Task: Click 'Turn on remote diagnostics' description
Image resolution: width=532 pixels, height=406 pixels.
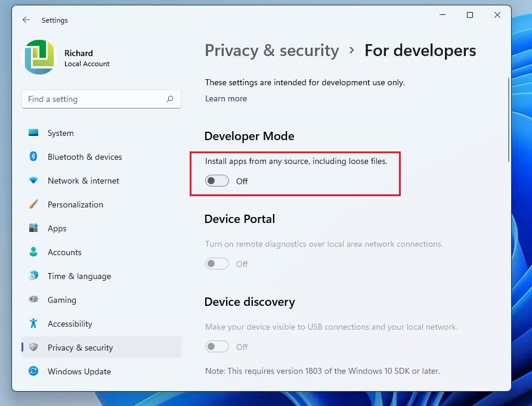Action: pos(324,244)
